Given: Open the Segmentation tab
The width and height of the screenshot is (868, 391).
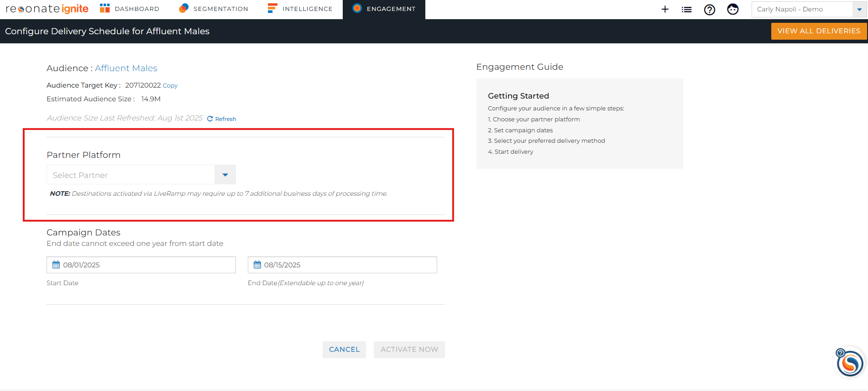Looking at the screenshot, I should point(214,9).
